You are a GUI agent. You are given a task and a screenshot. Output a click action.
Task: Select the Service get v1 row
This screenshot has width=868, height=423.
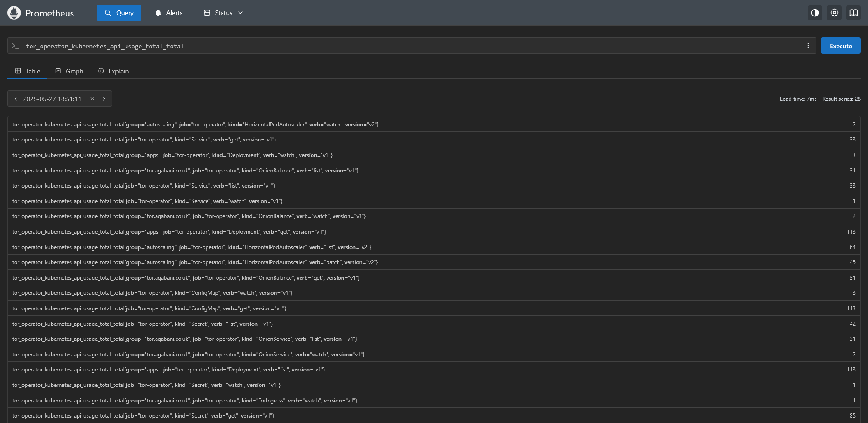434,140
